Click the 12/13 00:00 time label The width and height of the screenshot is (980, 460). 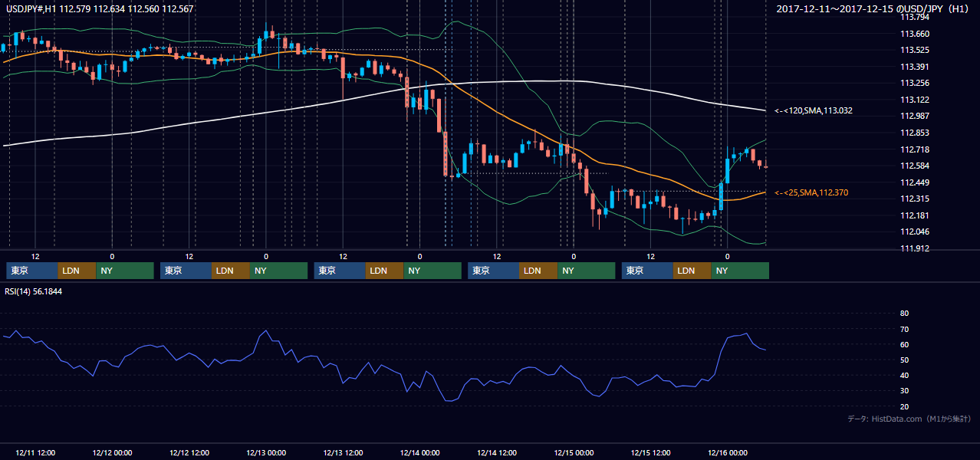pos(265,452)
